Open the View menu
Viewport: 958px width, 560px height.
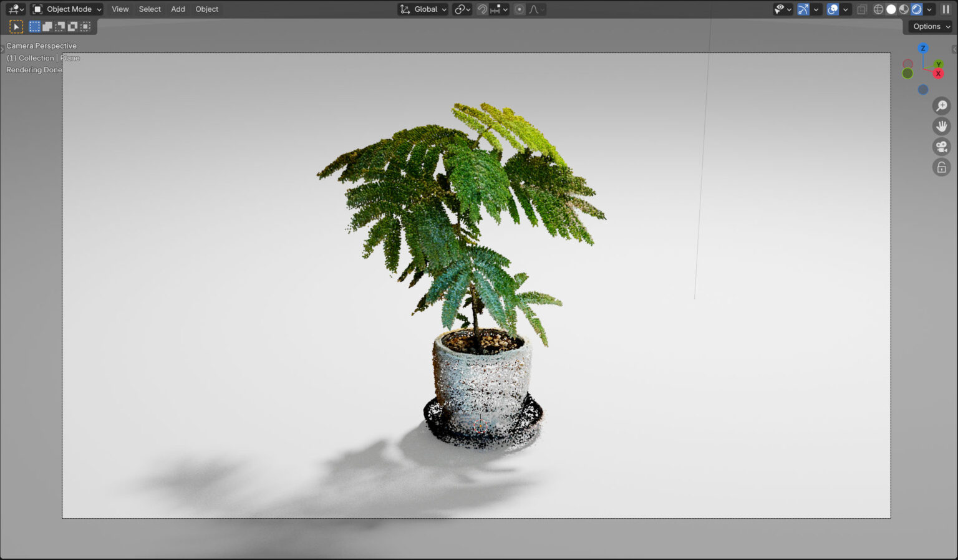coord(120,9)
